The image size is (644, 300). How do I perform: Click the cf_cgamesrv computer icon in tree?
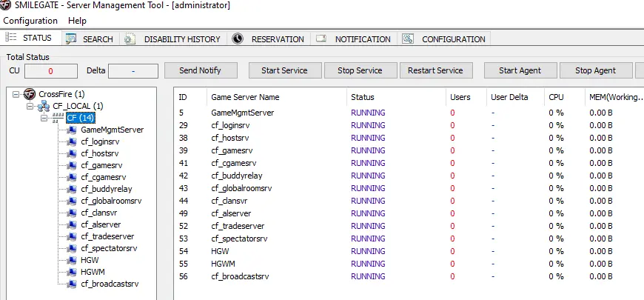(x=72, y=178)
